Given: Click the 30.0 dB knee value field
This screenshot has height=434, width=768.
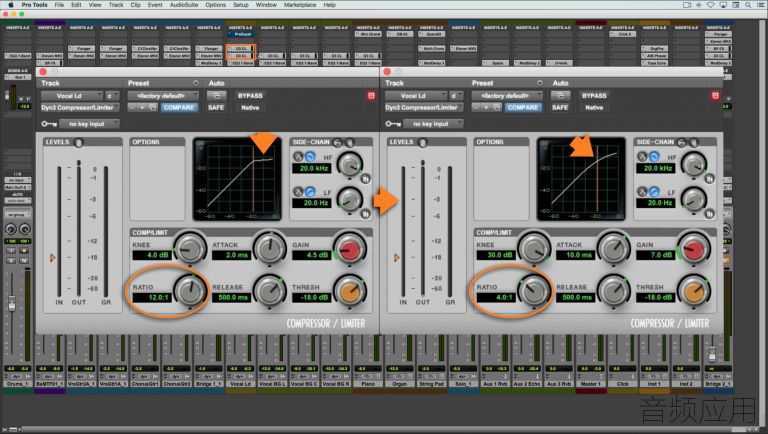Looking at the screenshot, I should click(x=496, y=255).
